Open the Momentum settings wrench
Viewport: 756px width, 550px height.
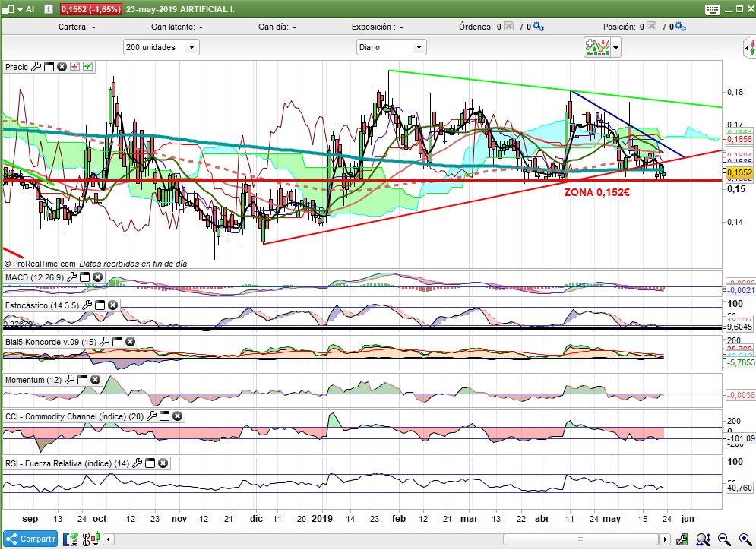pos(71,379)
